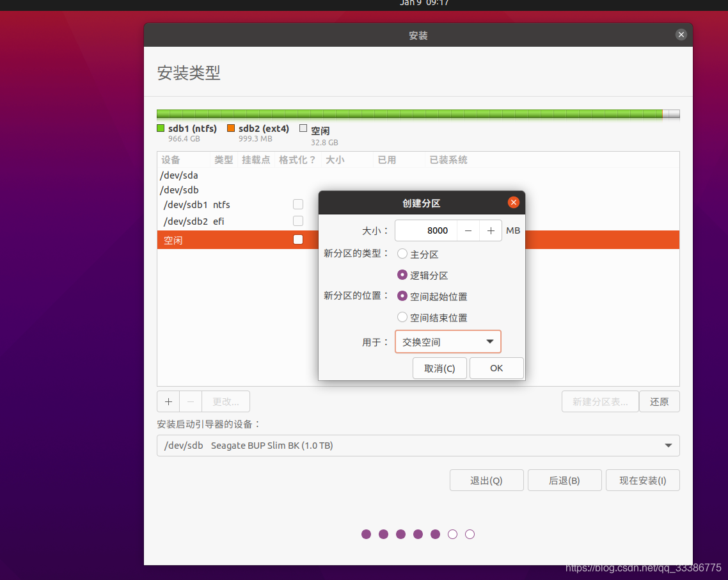
Task: Click the size input field showing 8000
Action: pyautogui.click(x=426, y=230)
